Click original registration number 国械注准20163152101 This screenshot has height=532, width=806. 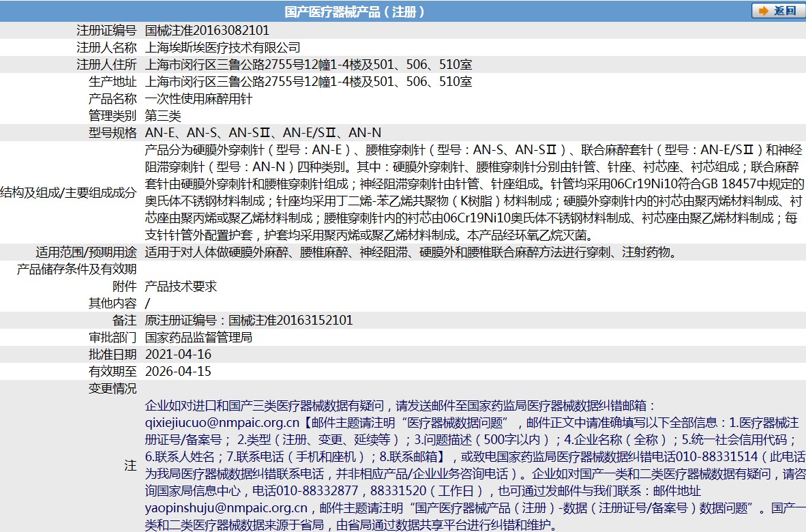[x=290, y=321]
